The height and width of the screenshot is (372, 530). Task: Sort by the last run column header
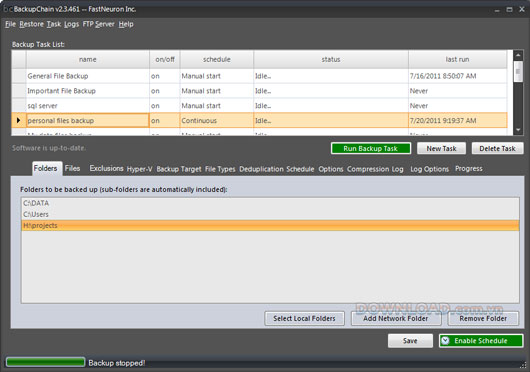(x=457, y=59)
